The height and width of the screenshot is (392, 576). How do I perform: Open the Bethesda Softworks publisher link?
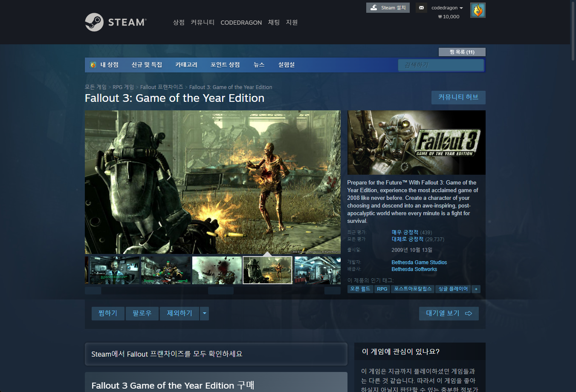pyautogui.click(x=414, y=269)
